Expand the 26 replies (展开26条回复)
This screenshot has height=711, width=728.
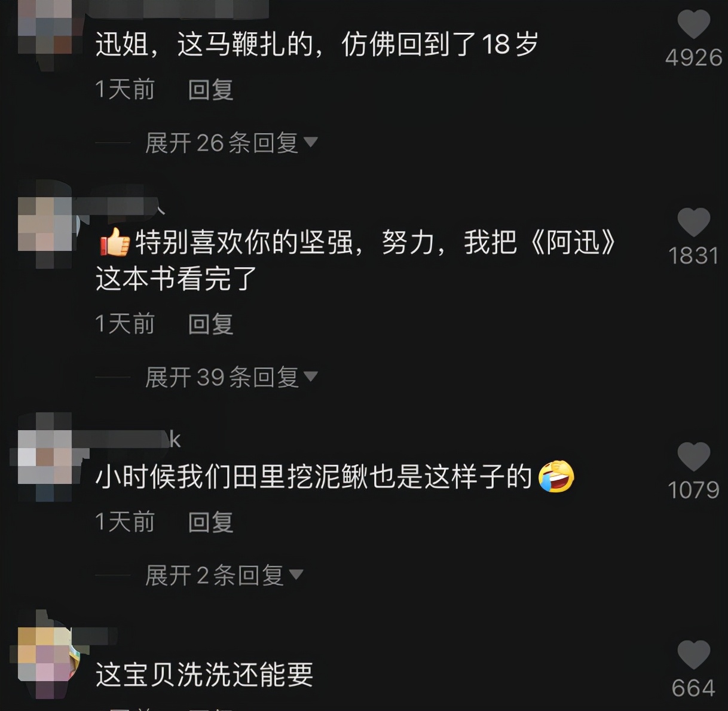click(231, 143)
